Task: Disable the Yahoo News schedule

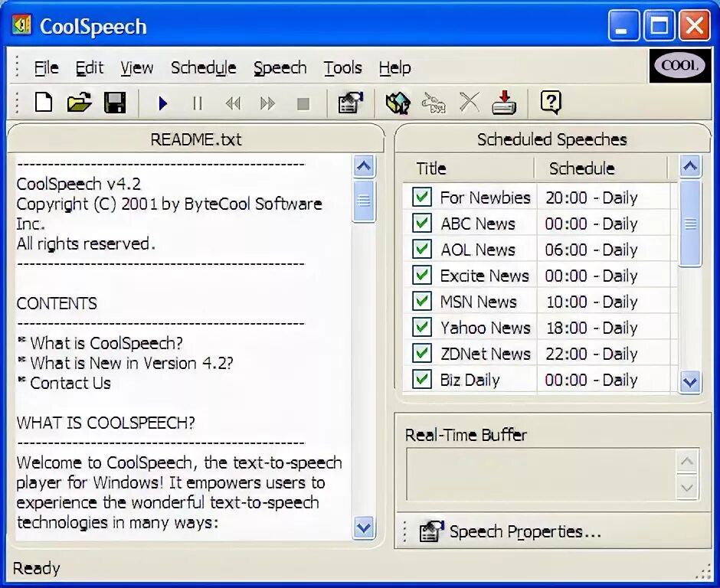Action: [421, 327]
